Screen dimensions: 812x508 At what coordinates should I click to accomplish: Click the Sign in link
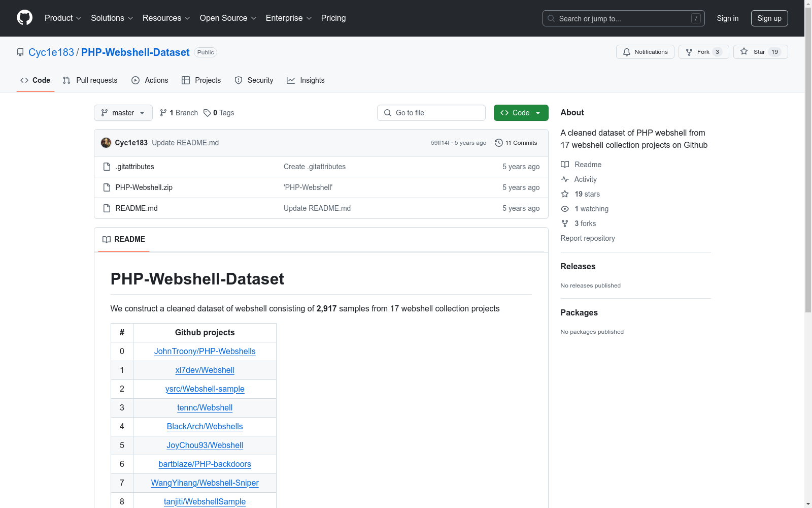tap(728, 18)
